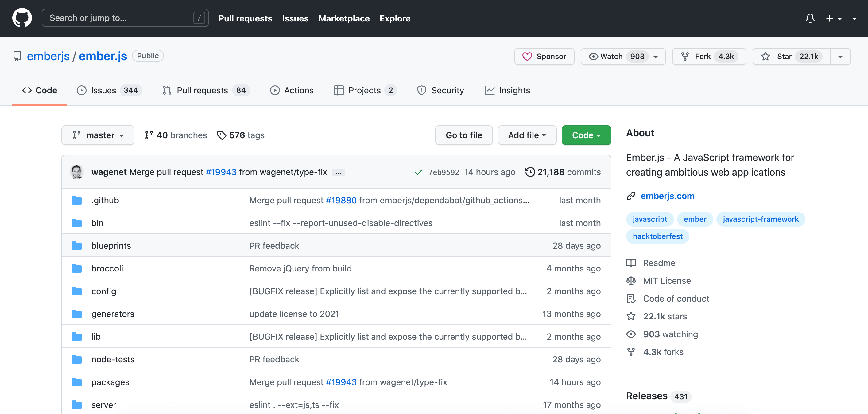The width and height of the screenshot is (868, 414).
Task: Expand the commit message ellipsis
Action: pyautogui.click(x=338, y=173)
